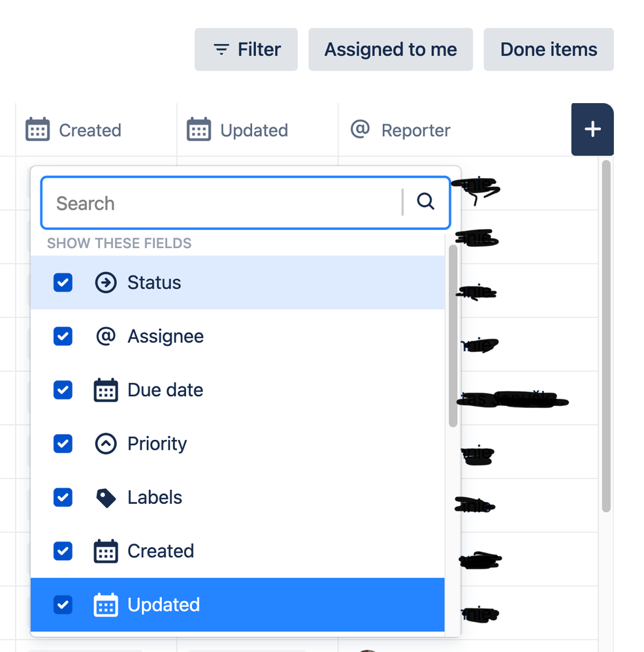644x652 pixels.
Task: Open the + add field dropdown
Action: point(592,129)
